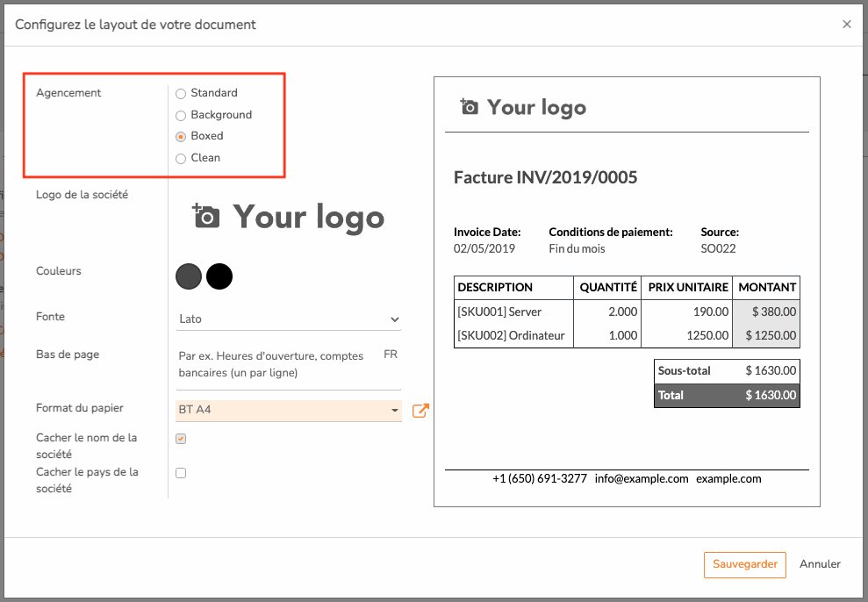The height and width of the screenshot is (602, 868).
Task: Click the invoice preview document
Action: coord(627,291)
